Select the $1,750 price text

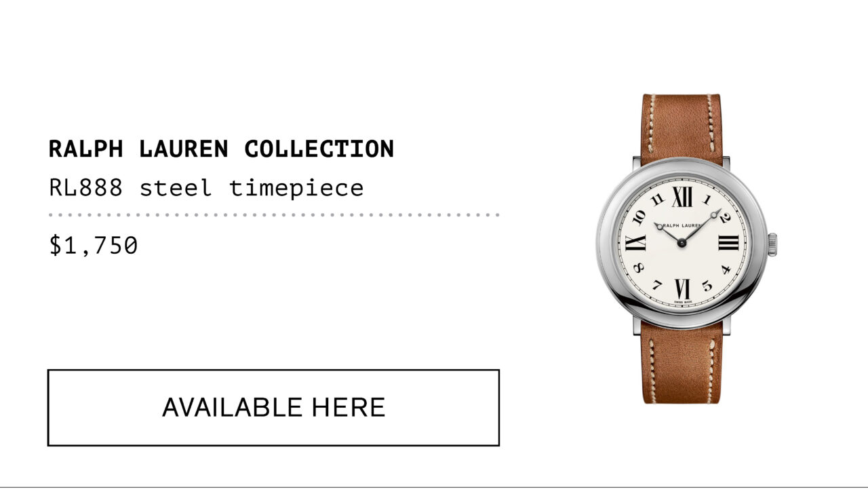click(x=94, y=245)
